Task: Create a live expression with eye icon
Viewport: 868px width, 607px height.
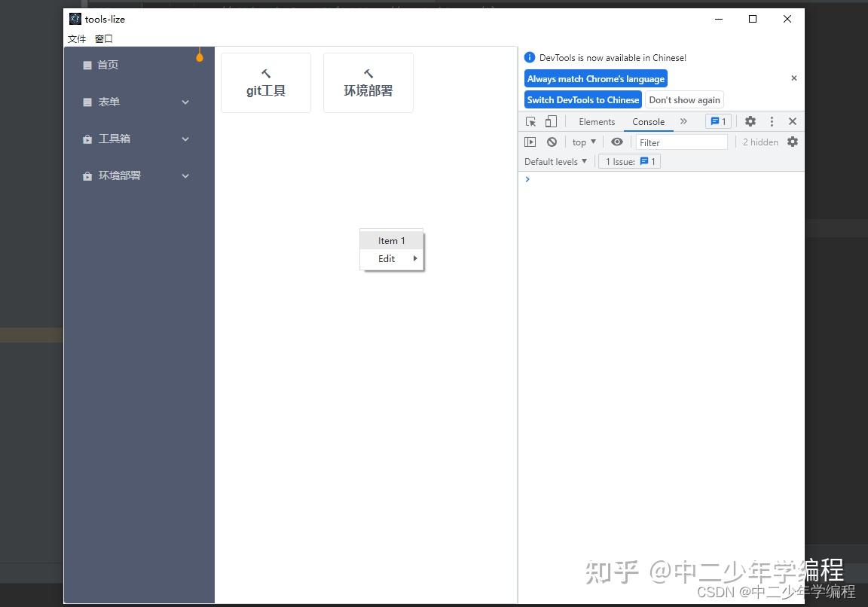Action: [616, 142]
